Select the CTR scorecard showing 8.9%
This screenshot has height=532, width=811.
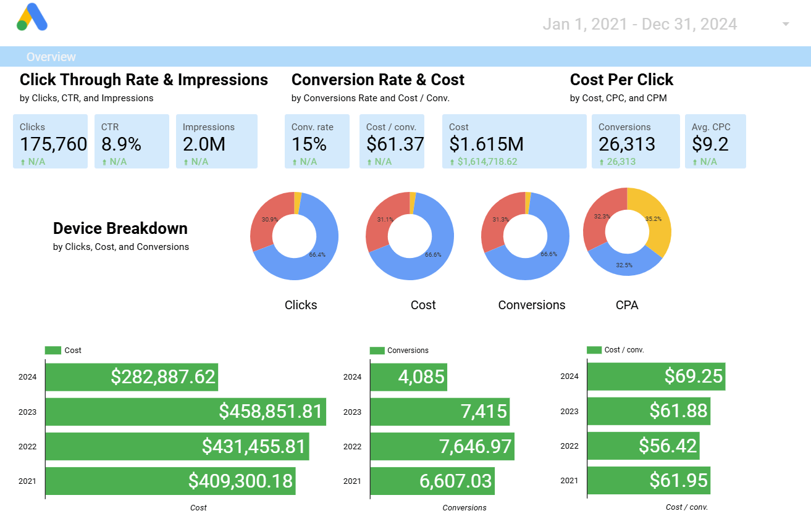(x=132, y=141)
